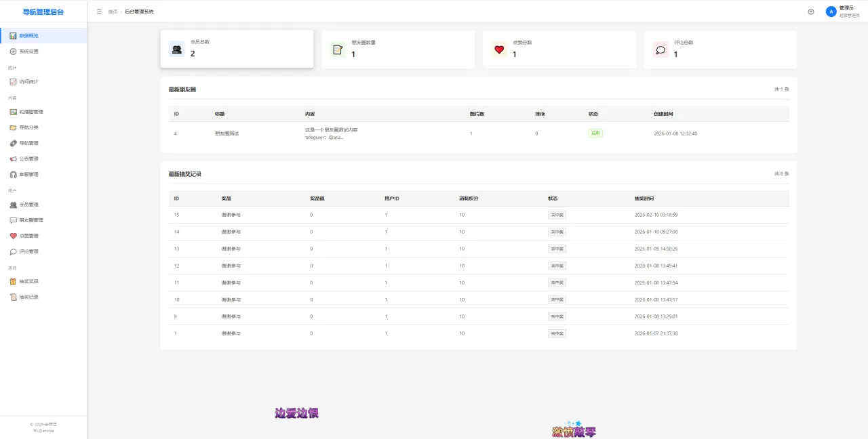
Task: Click the green 启用 status tag
Action: [595, 133]
